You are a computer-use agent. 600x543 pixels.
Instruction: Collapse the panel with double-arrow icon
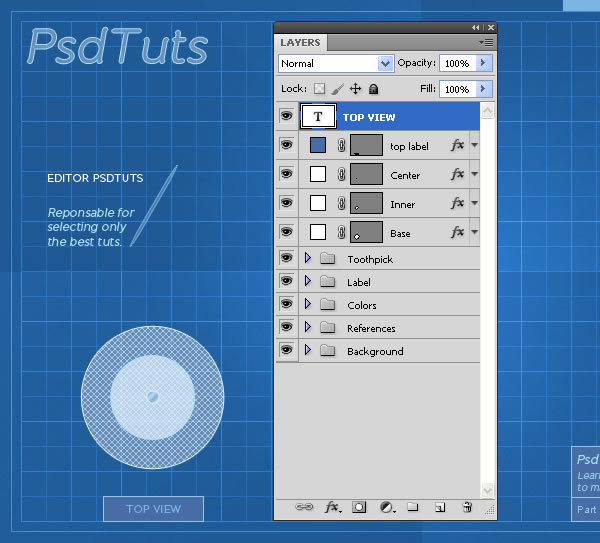476,28
